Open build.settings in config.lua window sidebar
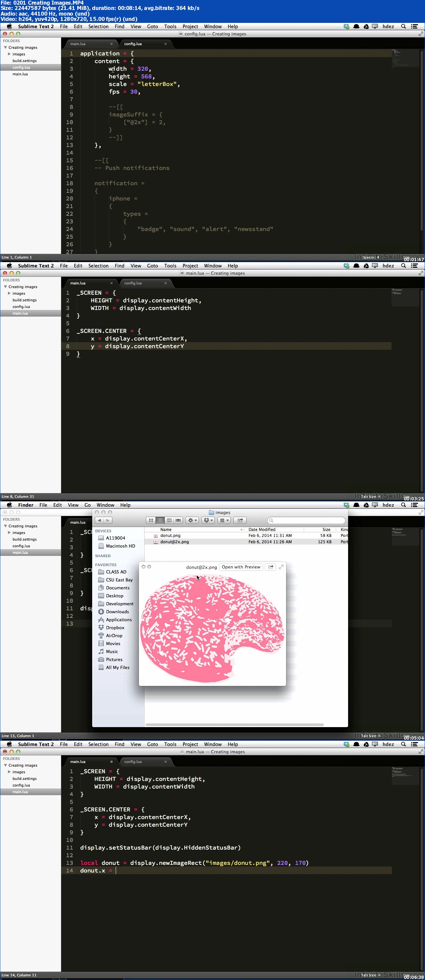The width and height of the screenshot is (425, 980). click(25, 61)
